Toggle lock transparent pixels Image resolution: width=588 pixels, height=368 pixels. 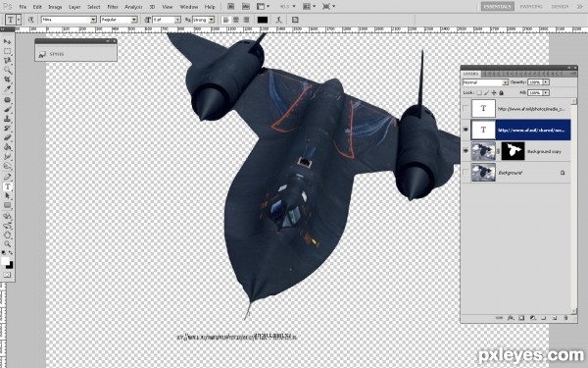pos(479,93)
